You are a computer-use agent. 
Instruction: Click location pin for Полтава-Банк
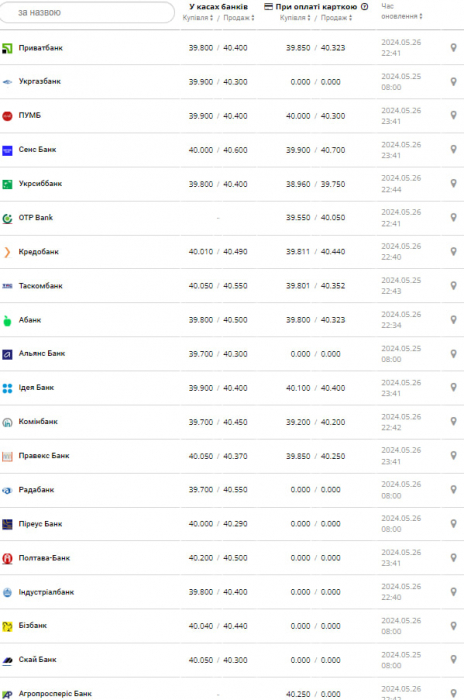point(453,558)
